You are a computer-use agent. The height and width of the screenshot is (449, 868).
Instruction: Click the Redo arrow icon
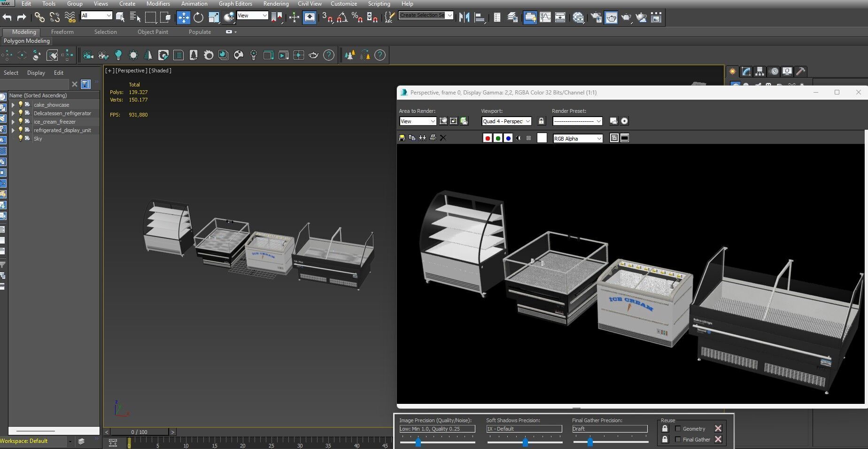tap(22, 17)
